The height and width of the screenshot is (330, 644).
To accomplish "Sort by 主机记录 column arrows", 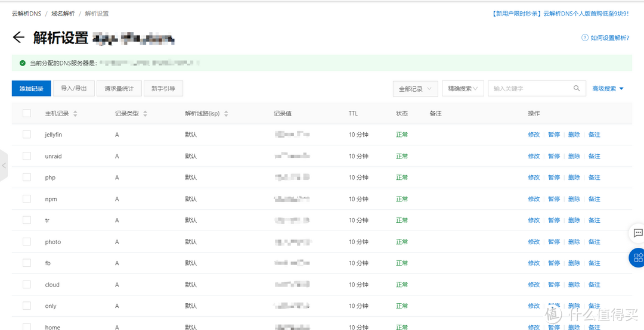I will click(x=75, y=114).
